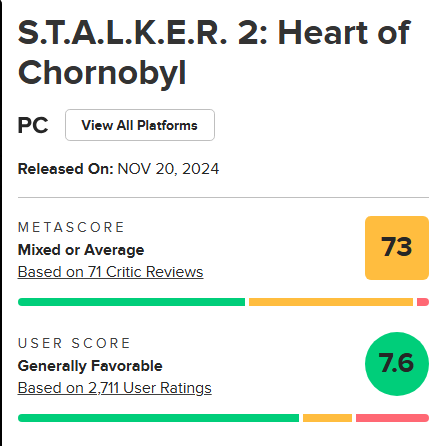Select the yellow mixed segment of critic bar
This screenshot has height=446, width=437.
331,302
